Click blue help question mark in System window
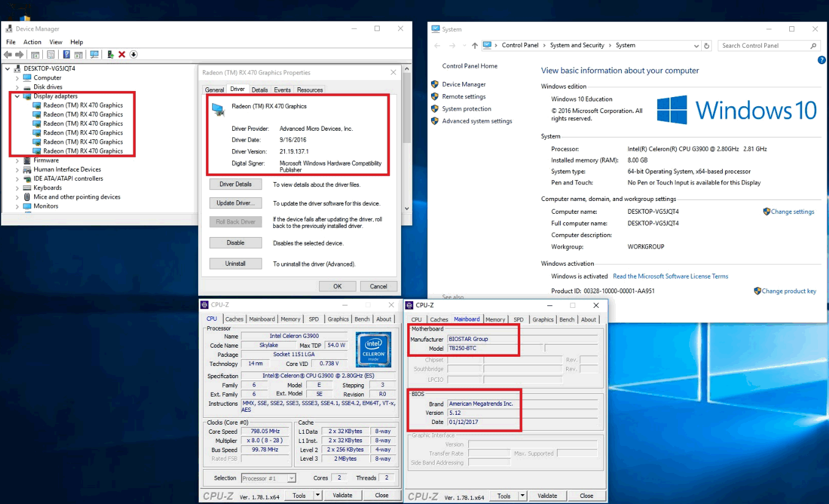This screenshot has width=829, height=504. (x=822, y=60)
